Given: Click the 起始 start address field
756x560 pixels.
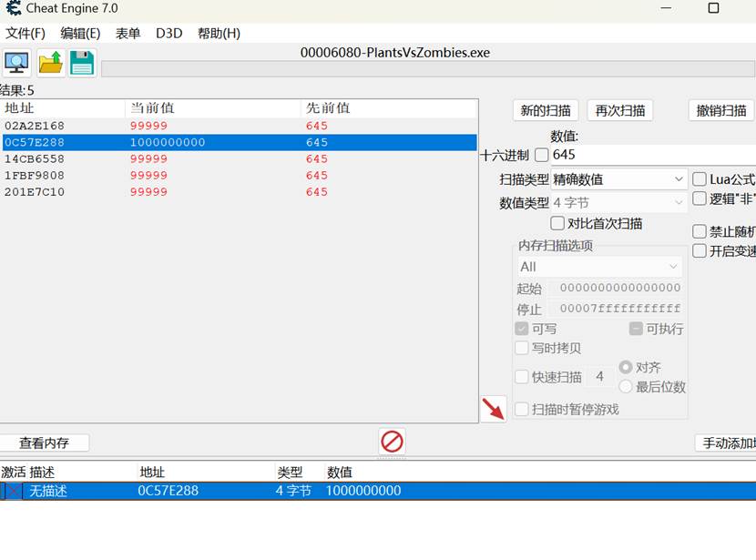Looking at the screenshot, I should pyautogui.click(x=616, y=288).
